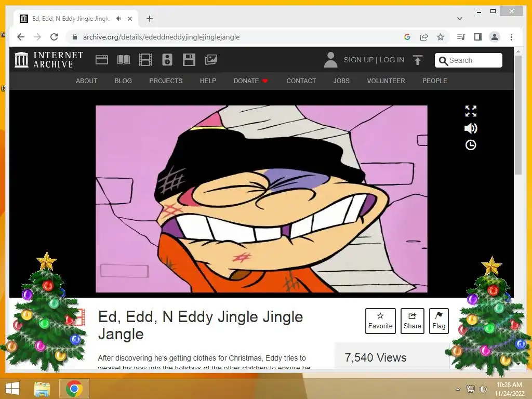Image resolution: width=532 pixels, height=399 pixels.
Task: Click the network tray icon
Action: tap(471, 389)
